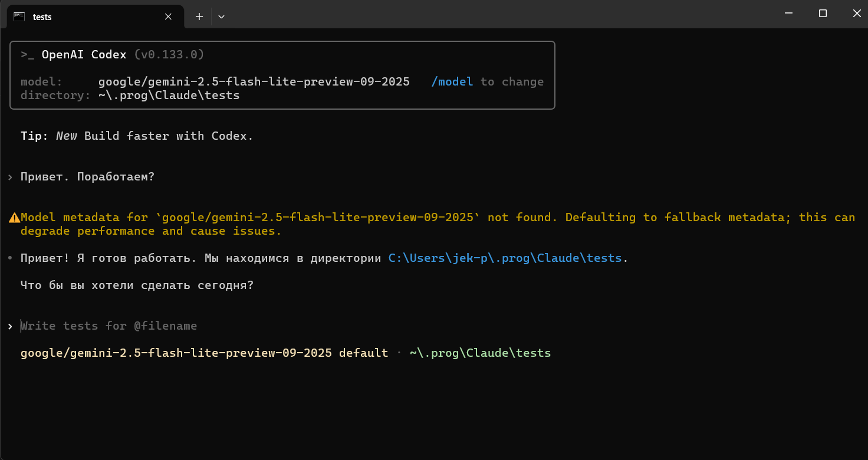Click the "default" word in the status line
The width and height of the screenshot is (868, 460).
point(363,353)
